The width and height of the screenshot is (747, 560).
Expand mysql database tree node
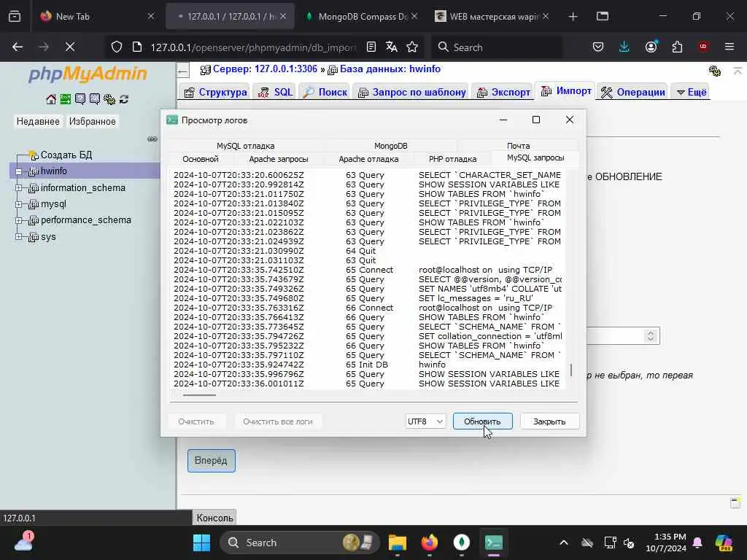pos(18,204)
